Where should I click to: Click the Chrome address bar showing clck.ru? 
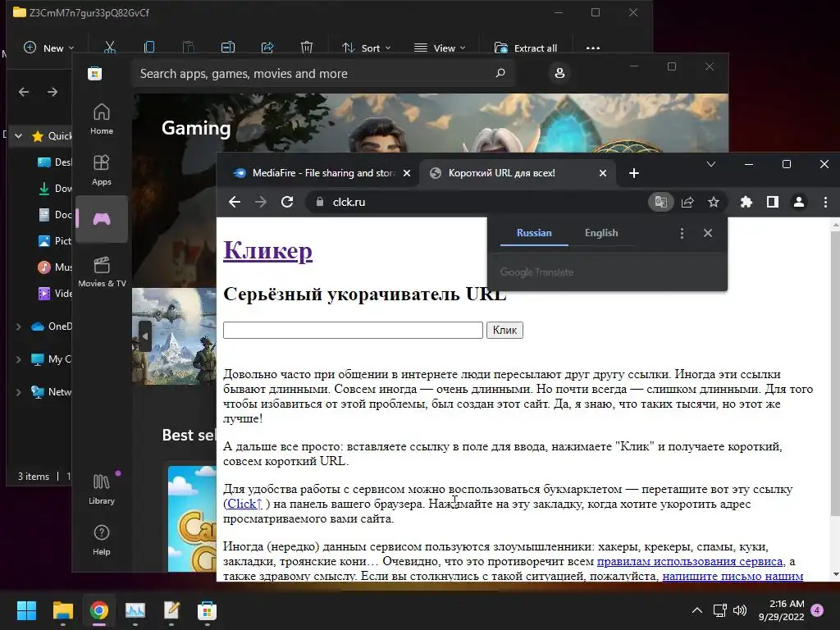tap(478, 202)
